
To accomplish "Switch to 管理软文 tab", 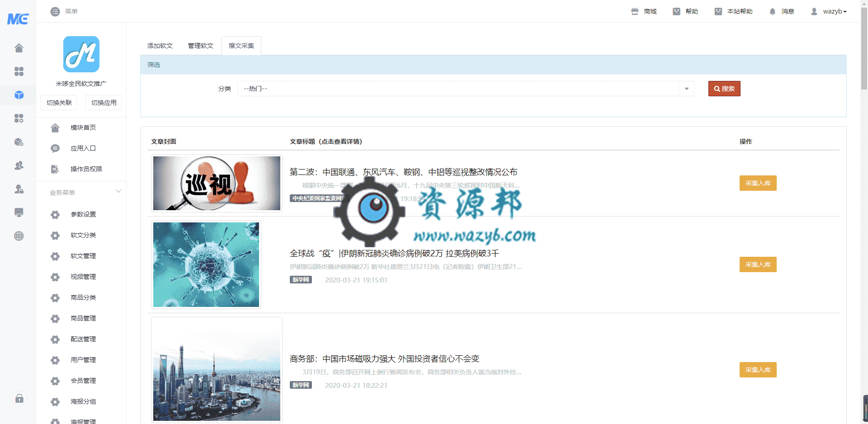I will [201, 46].
